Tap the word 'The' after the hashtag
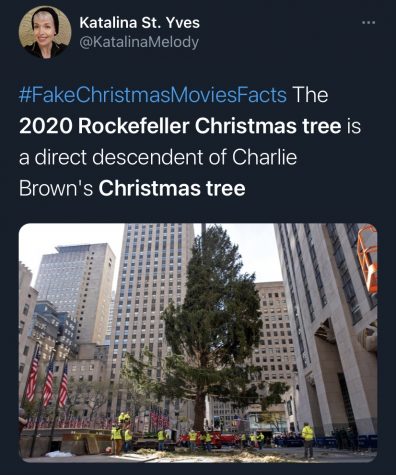This screenshot has height=475, width=396. point(310,95)
